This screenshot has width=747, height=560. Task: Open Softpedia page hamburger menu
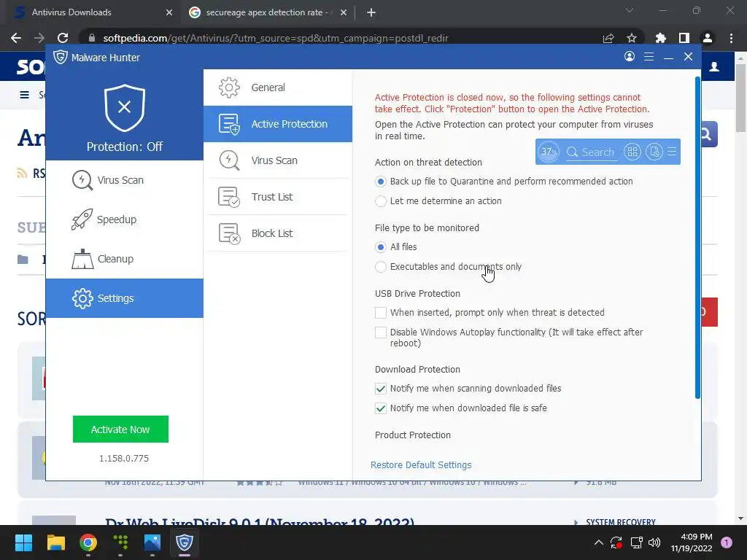click(x=24, y=95)
